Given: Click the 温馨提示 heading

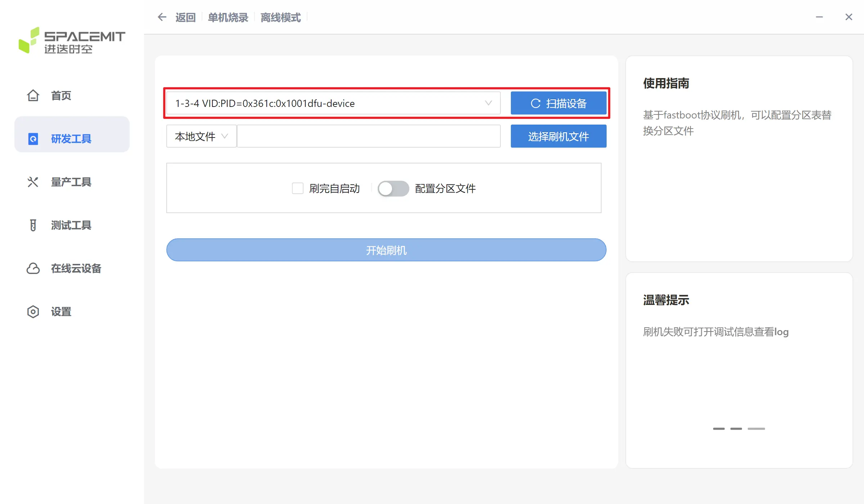Looking at the screenshot, I should click(666, 300).
